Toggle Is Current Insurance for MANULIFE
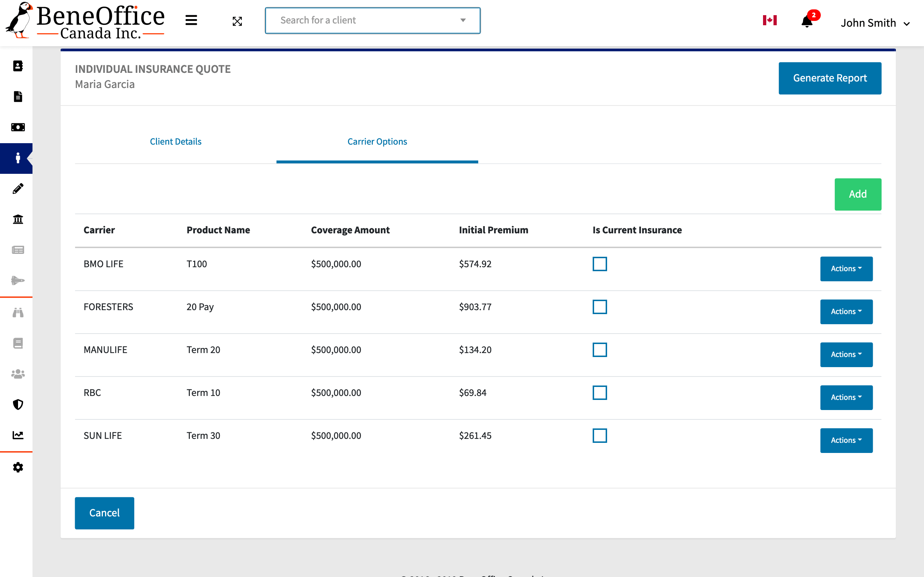Screen dimensions: 924x577 [x=600, y=349]
